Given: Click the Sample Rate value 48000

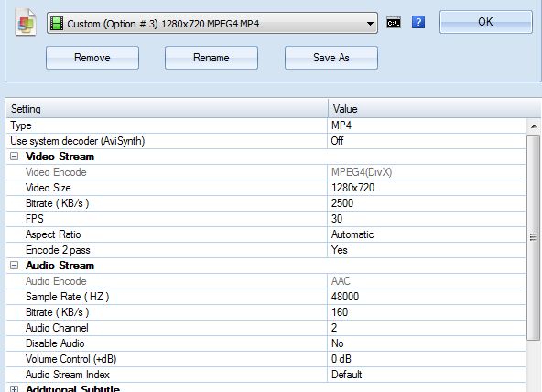Looking at the screenshot, I should pyautogui.click(x=345, y=297).
